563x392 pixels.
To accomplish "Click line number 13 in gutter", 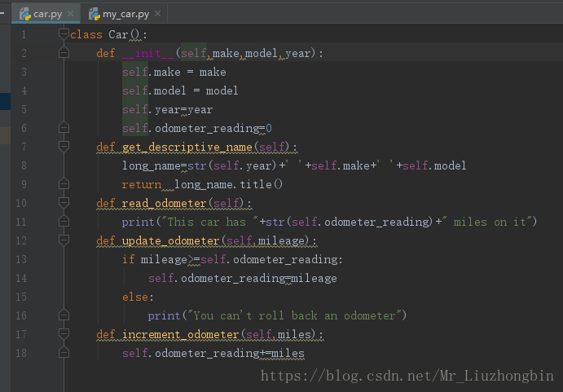I will [x=21, y=259].
